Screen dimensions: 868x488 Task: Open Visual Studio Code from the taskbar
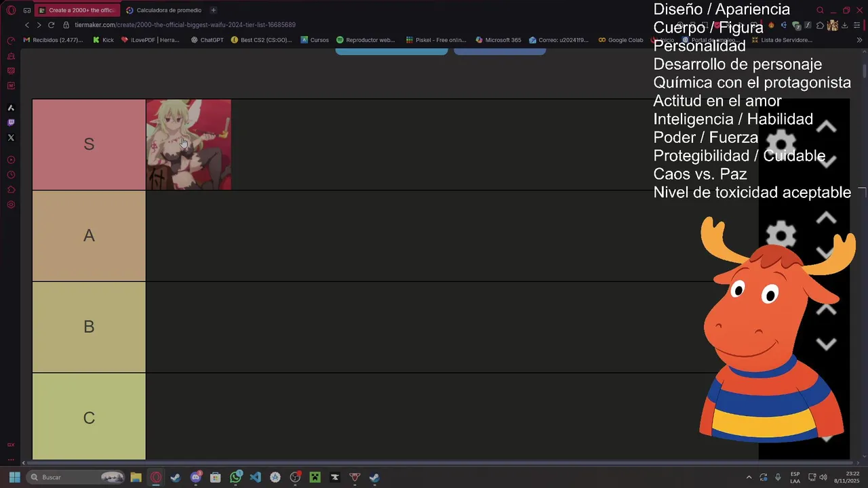coord(255,477)
